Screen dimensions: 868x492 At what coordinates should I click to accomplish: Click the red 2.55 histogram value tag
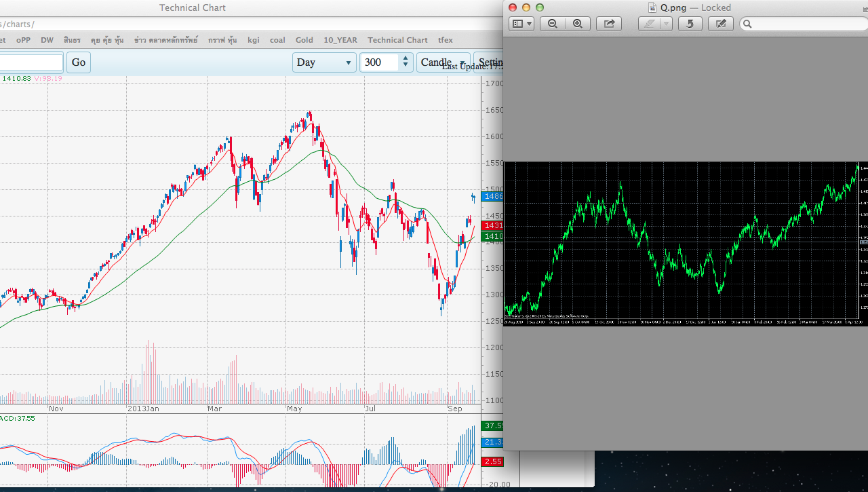point(492,461)
